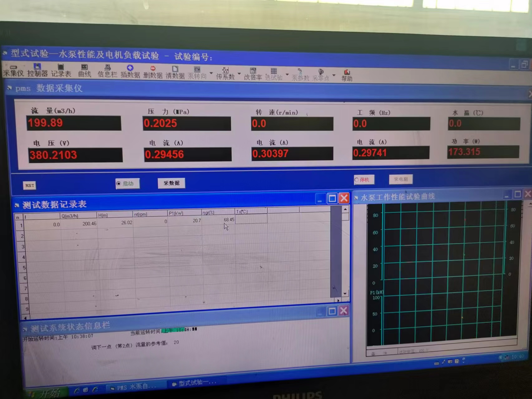The image size is (532, 399).
Task: Close the 测试数据记录表 window
Action: 344,198
